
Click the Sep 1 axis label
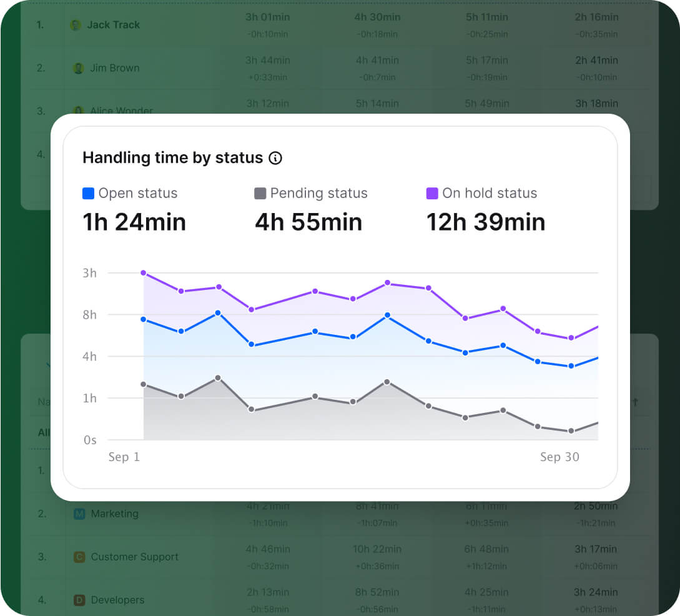pyautogui.click(x=124, y=457)
